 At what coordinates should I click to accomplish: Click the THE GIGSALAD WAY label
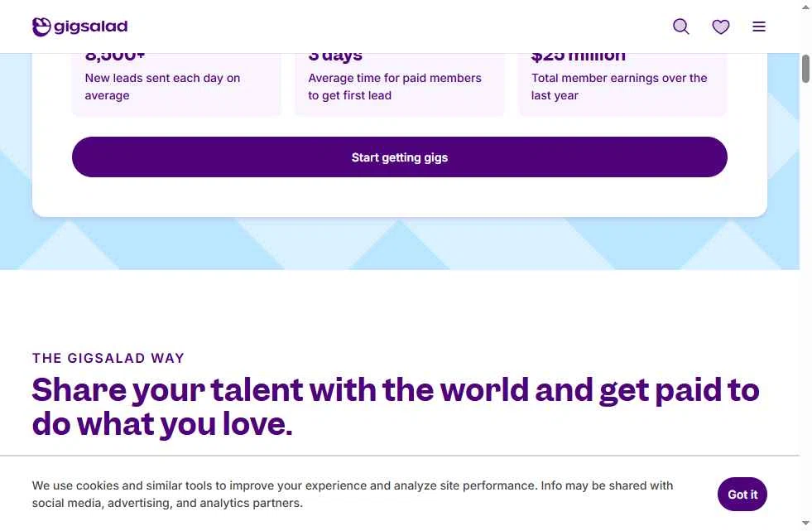[x=108, y=358]
